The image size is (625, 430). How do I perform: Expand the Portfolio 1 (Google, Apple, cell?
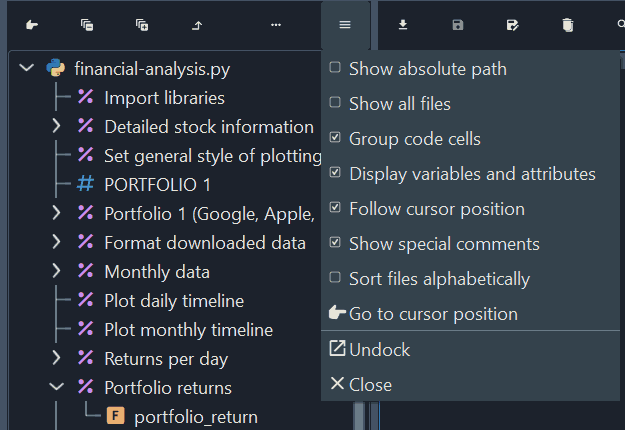[57, 213]
